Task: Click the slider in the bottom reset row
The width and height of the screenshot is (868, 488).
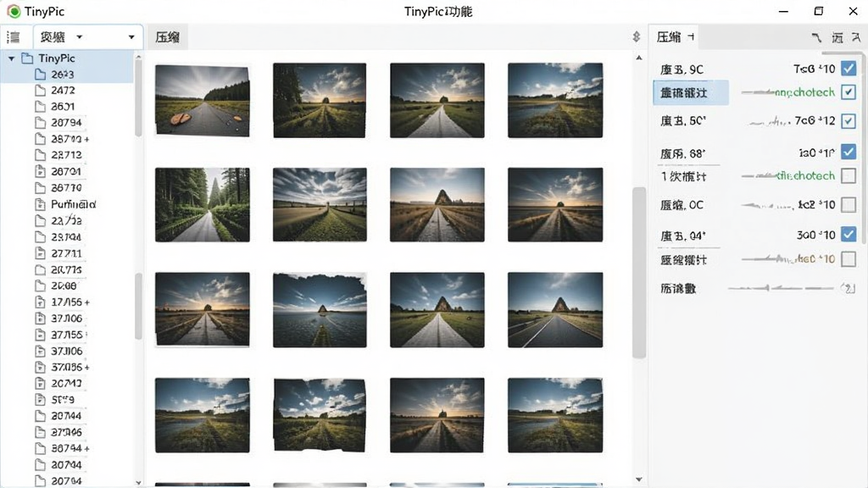Action: point(781,288)
